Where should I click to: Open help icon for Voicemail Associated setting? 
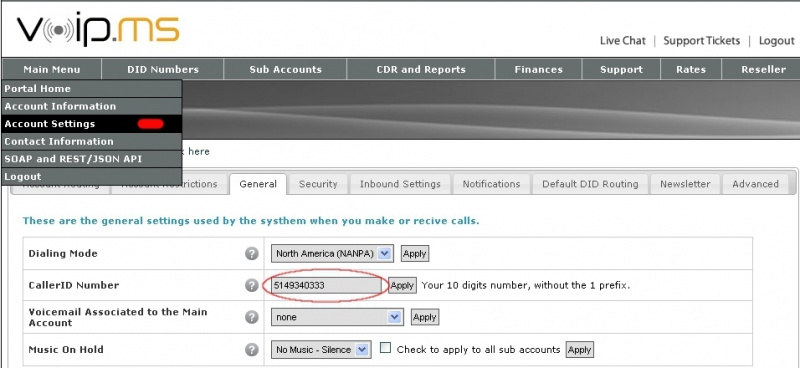point(252,317)
